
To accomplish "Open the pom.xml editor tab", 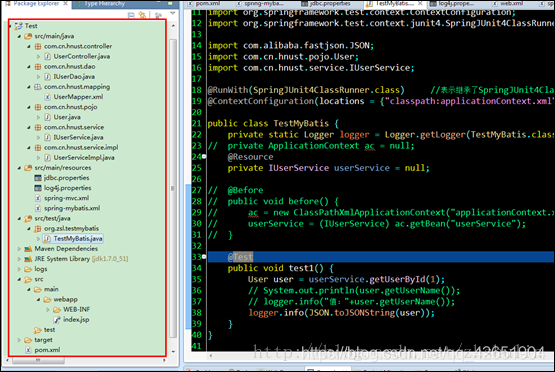I will click(x=208, y=4).
